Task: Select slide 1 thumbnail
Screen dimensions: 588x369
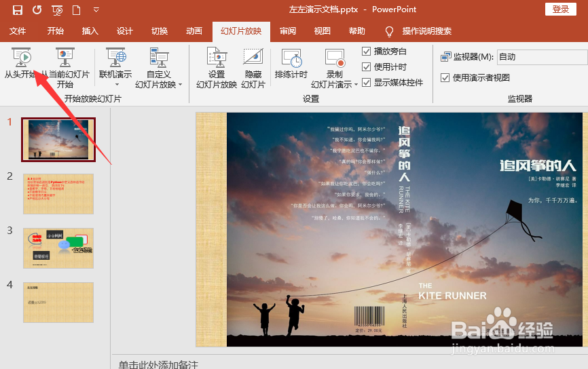Action: coord(58,140)
